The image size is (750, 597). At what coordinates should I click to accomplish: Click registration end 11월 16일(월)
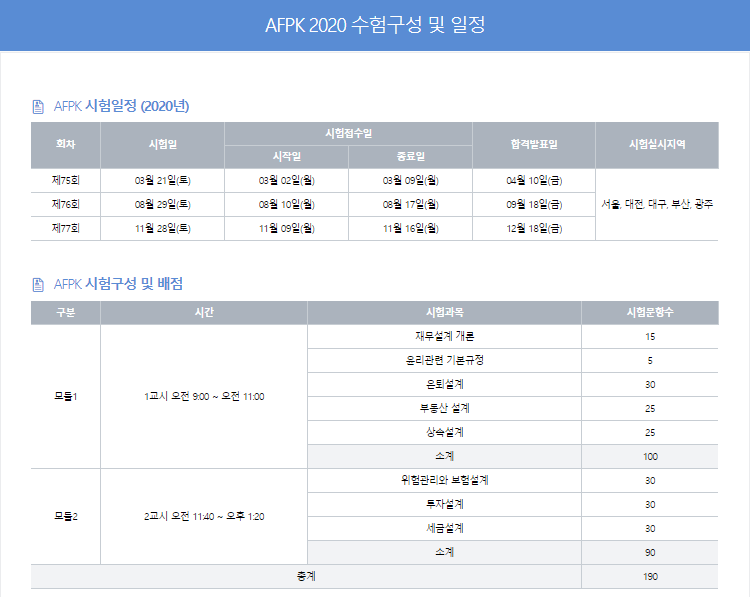tap(410, 228)
